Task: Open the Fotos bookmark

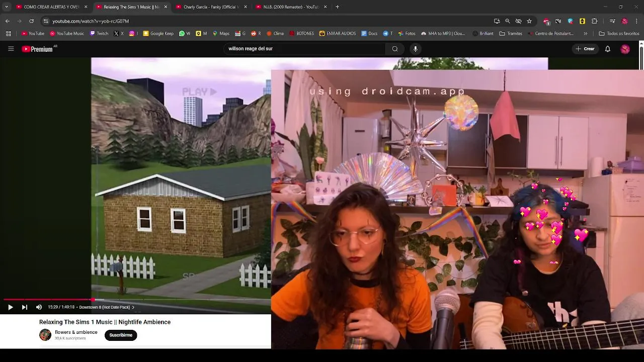Action: pos(407,34)
